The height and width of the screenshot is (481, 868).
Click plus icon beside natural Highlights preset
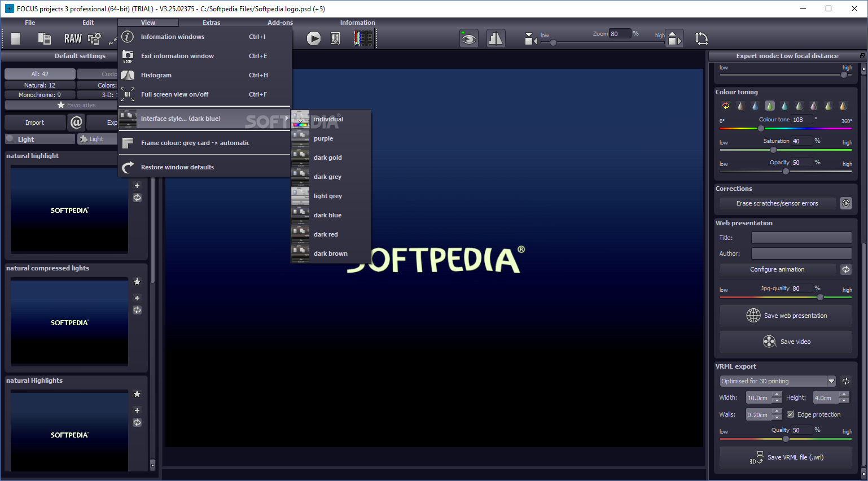coord(137,410)
